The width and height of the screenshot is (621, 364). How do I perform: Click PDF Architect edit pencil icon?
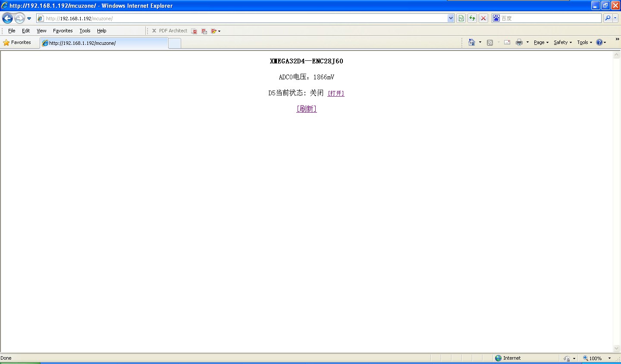[213, 31]
